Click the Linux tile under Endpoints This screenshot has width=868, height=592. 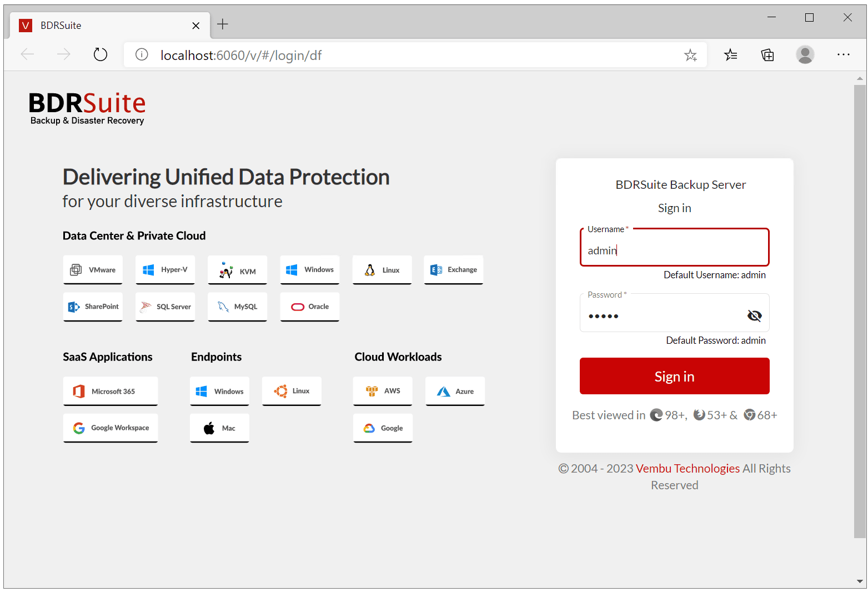[x=292, y=391]
